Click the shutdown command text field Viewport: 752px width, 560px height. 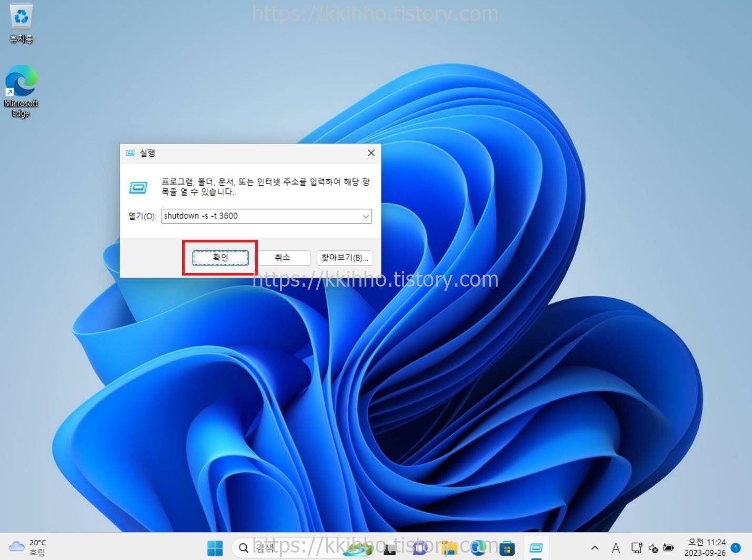coord(261,216)
